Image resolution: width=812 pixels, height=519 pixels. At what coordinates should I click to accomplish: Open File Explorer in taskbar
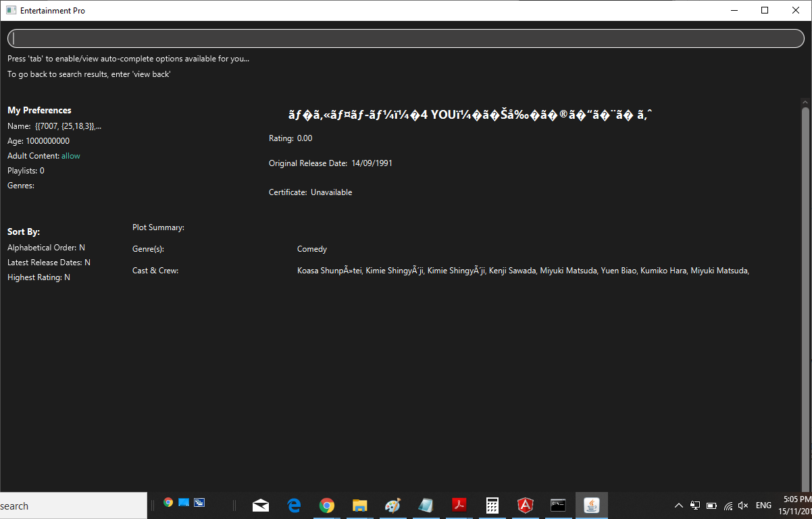tap(359, 506)
